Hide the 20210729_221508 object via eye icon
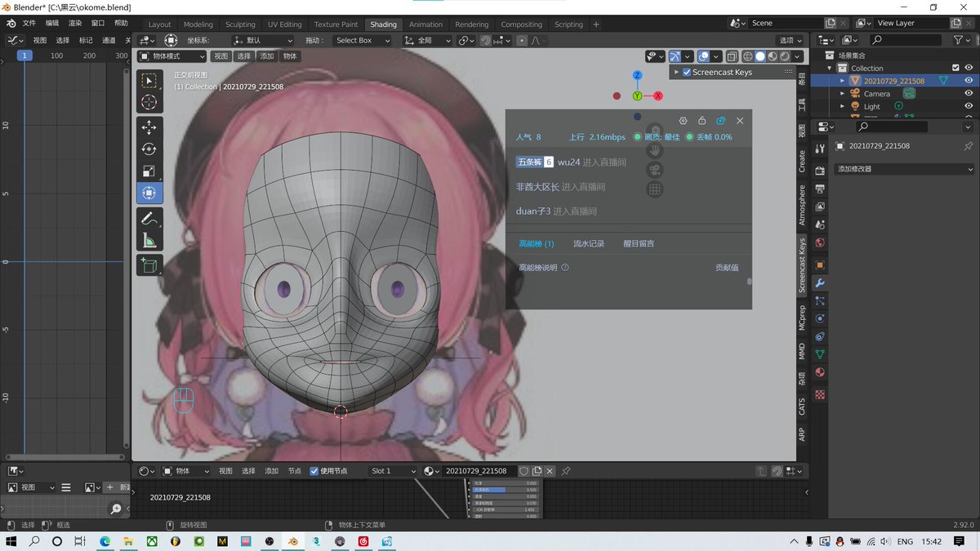980x551 pixels. [x=969, y=81]
